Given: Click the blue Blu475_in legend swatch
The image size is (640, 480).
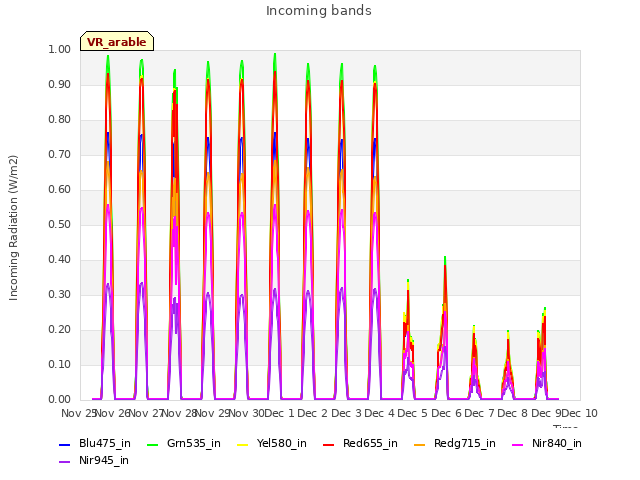Looking at the screenshot, I should (65, 444).
